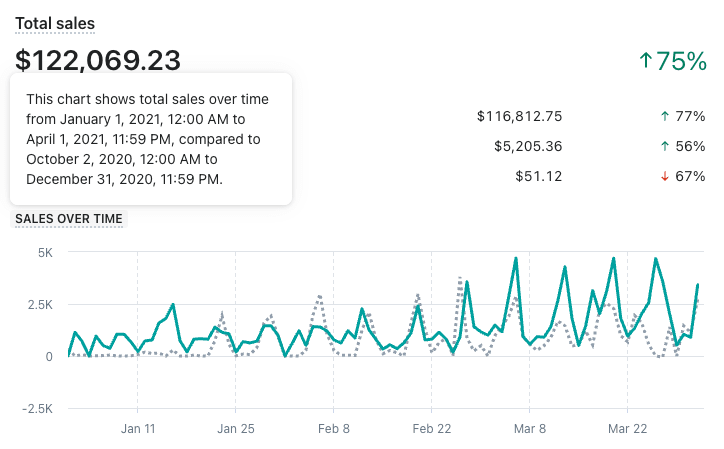Click the tooltip describing the chart date range

[150, 139]
